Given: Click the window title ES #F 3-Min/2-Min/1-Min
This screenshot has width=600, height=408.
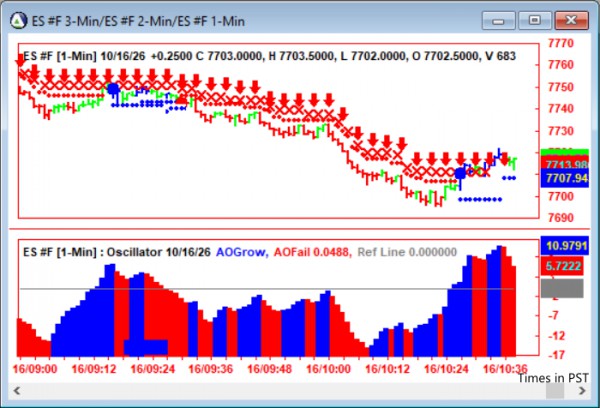Looking at the screenshot, I should coord(138,21).
